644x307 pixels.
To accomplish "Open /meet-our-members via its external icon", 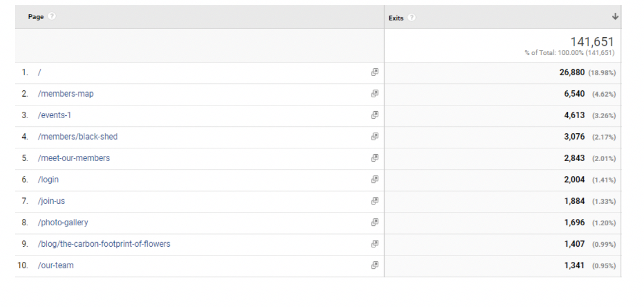I will 375,158.
